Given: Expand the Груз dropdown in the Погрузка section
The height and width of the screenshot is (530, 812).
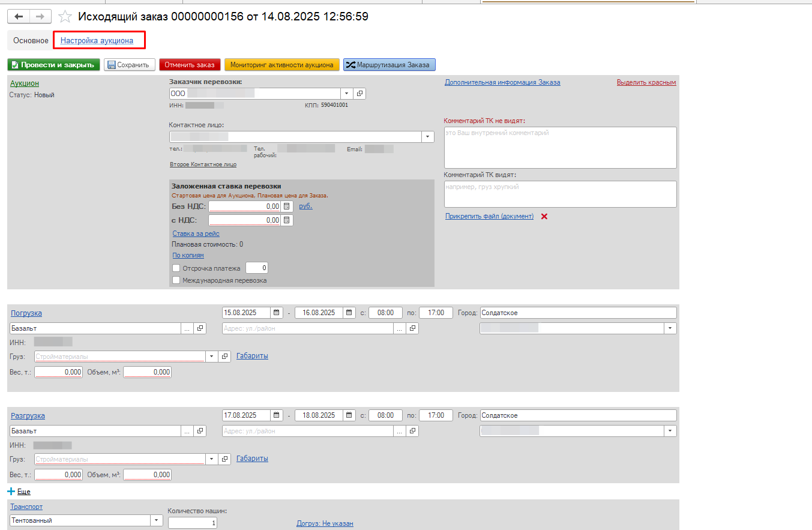Looking at the screenshot, I should click(x=211, y=356).
